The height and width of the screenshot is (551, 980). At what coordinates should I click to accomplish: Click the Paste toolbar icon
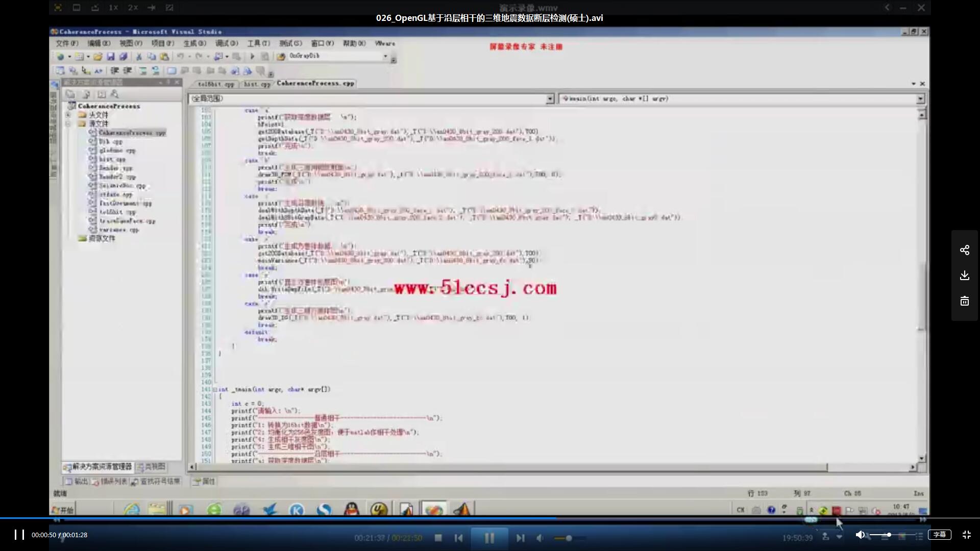tap(164, 57)
